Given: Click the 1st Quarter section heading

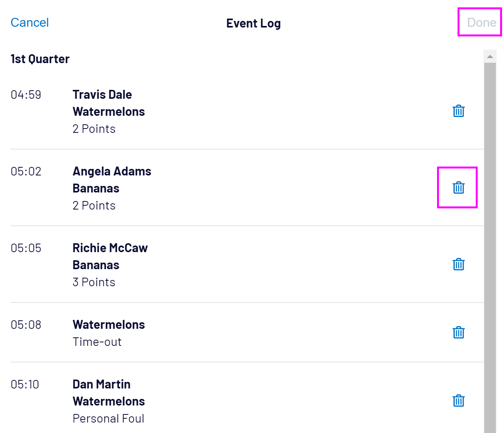Looking at the screenshot, I should 40,59.
